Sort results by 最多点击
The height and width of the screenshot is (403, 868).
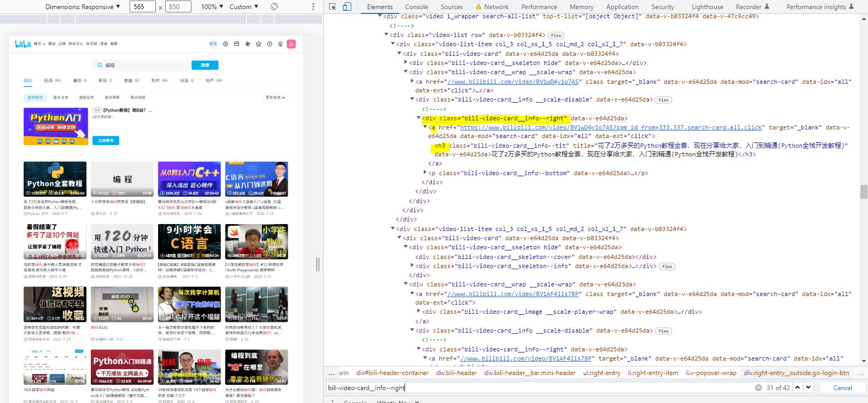[61, 97]
